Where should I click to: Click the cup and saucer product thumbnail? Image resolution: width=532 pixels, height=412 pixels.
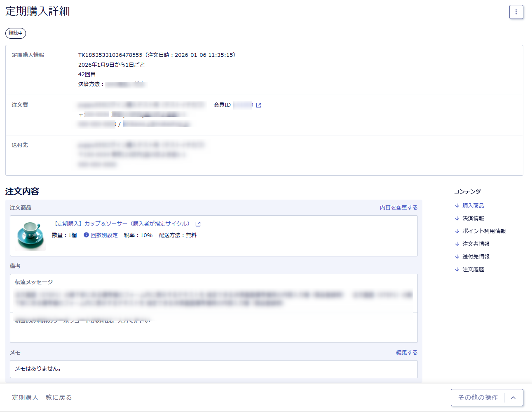click(x=30, y=236)
